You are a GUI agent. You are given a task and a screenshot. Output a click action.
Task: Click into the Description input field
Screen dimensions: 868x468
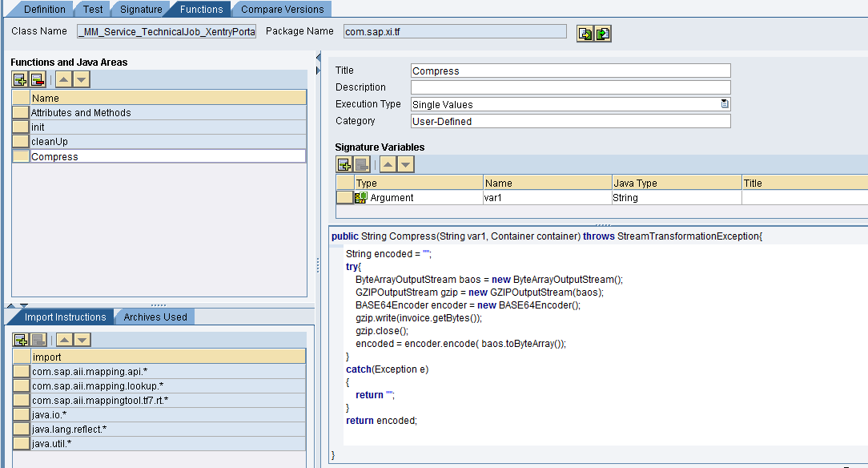[570, 87]
